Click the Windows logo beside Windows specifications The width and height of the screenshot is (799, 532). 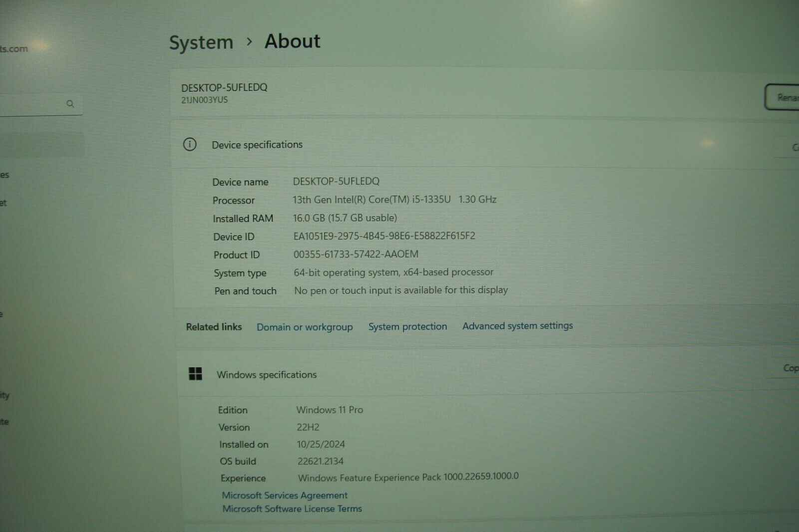pyautogui.click(x=195, y=374)
